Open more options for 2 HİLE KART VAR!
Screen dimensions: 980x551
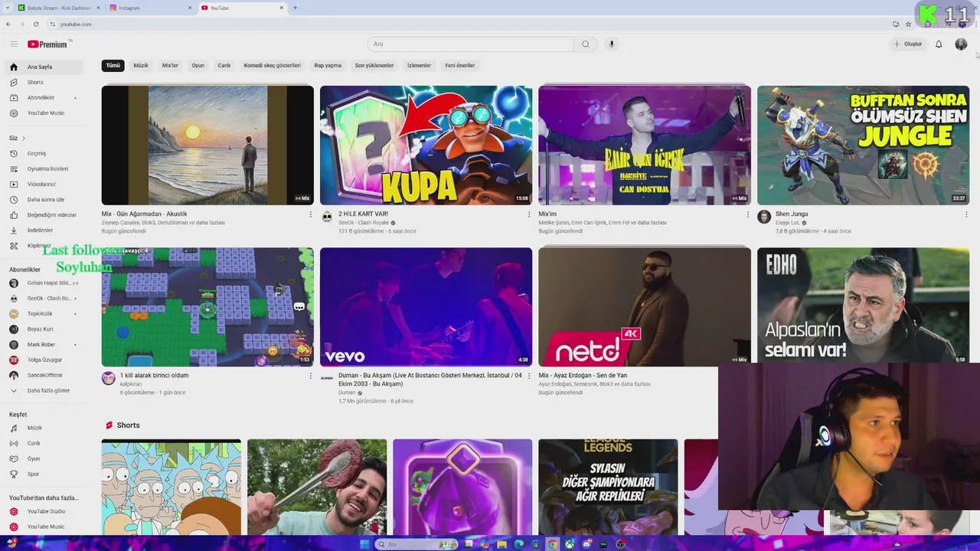[x=528, y=215]
